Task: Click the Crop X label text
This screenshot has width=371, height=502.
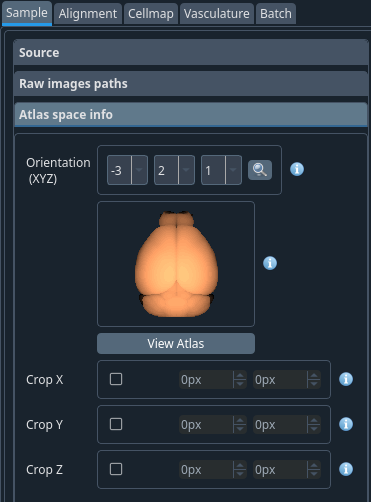Action: coord(44,379)
